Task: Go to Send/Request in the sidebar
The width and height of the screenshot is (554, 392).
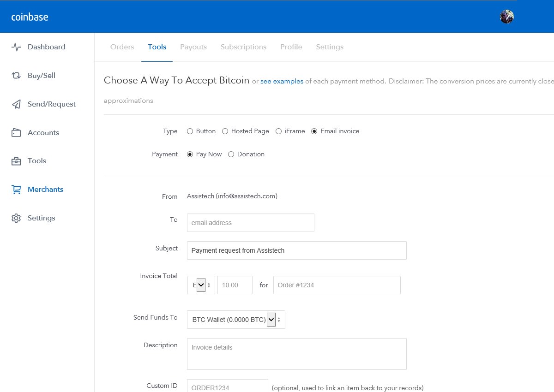Action: point(52,104)
